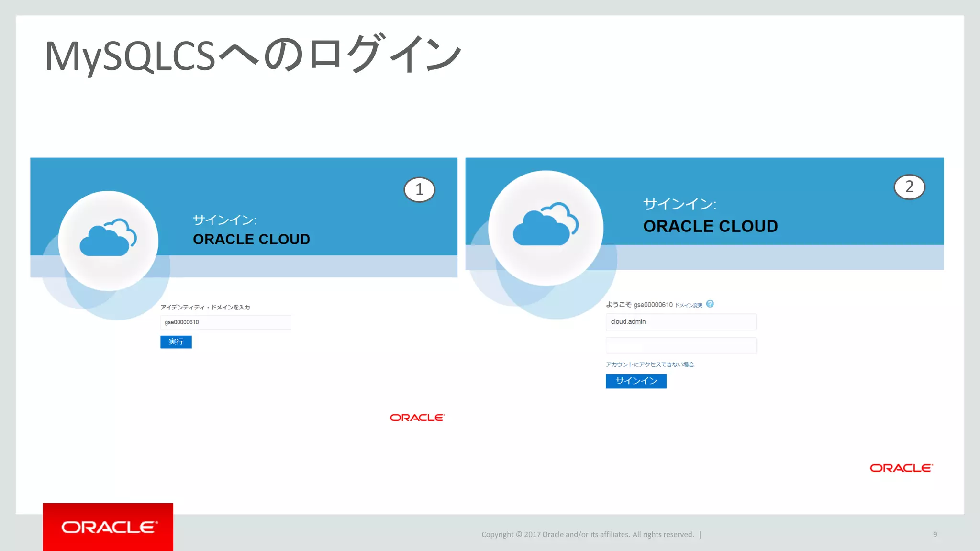Click the cloud icon in right sign-in panel
Image resolution: width=980 pixels, height=551 pixels.
[546, 224]
